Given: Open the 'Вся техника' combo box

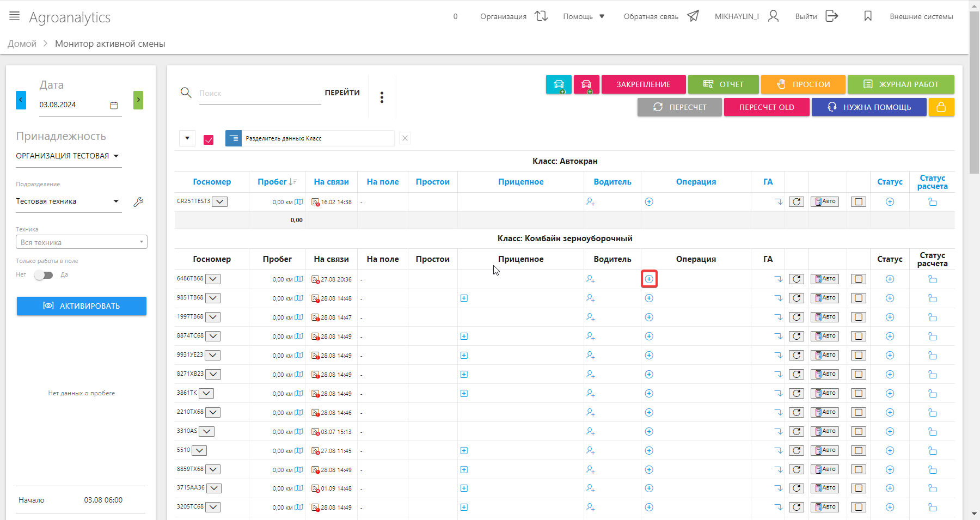Looking at the screenshot, I should [x=82, y=242].
